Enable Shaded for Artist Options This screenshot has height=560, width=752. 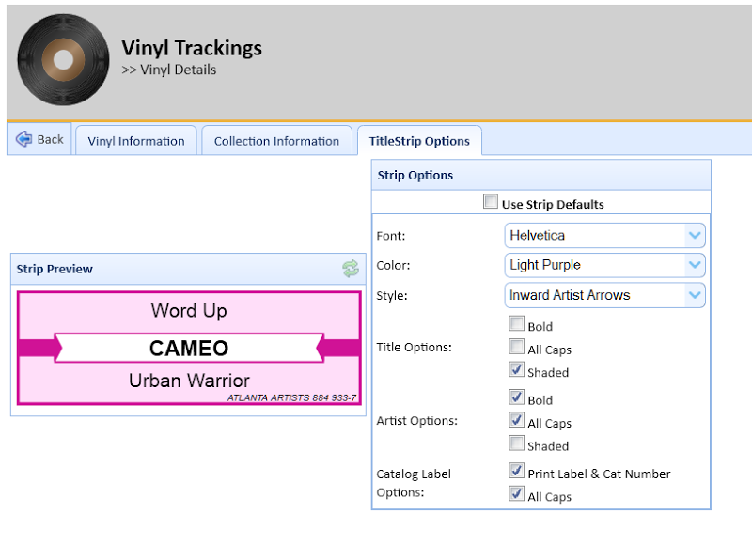[517, 443]
